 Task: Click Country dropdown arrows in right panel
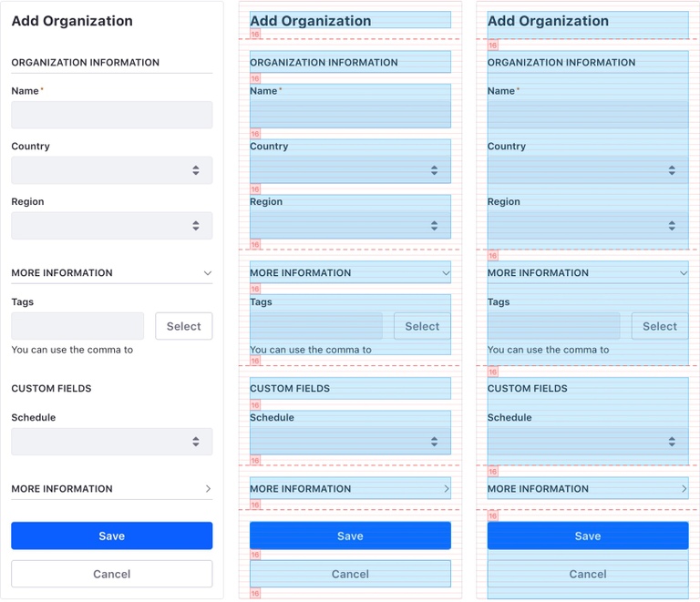click(672, 170)
